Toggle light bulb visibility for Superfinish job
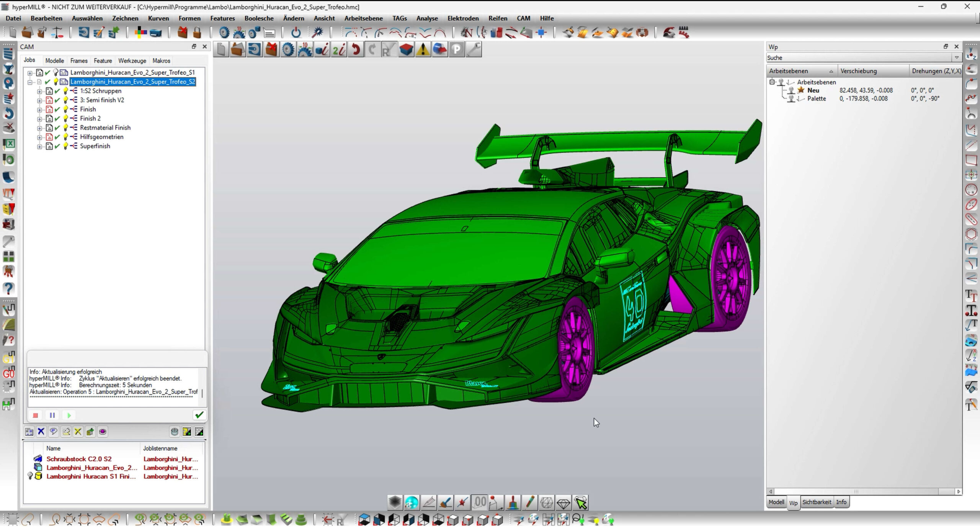Image resolution: width=980 pixels, height=527 pixels. 65,146
